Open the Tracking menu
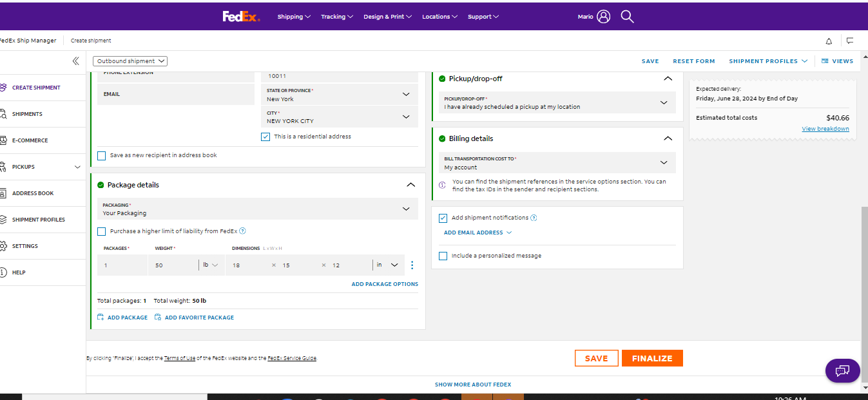This screenshot has width=868, height=400. (x=337, y=17)
